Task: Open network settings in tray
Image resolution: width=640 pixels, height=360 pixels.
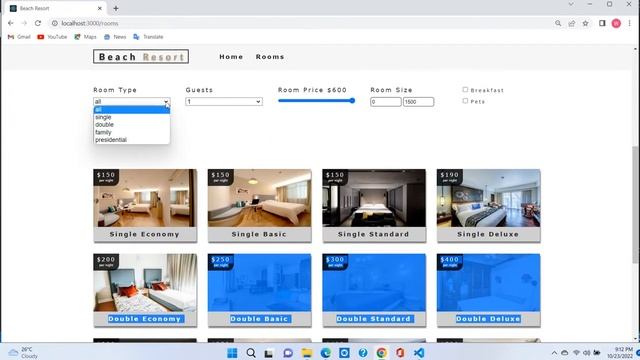Action: pyautogui.click(x=576, y=353)
